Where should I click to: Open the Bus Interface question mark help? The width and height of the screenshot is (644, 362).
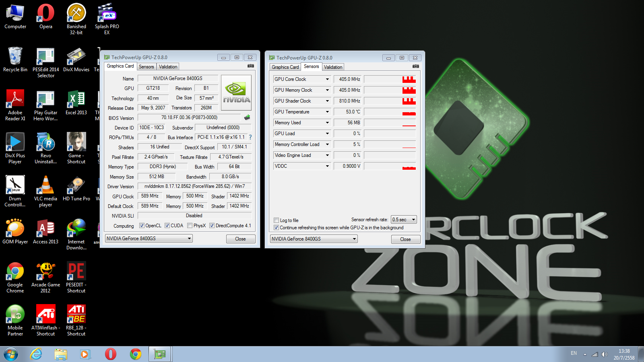coord(250,137)
